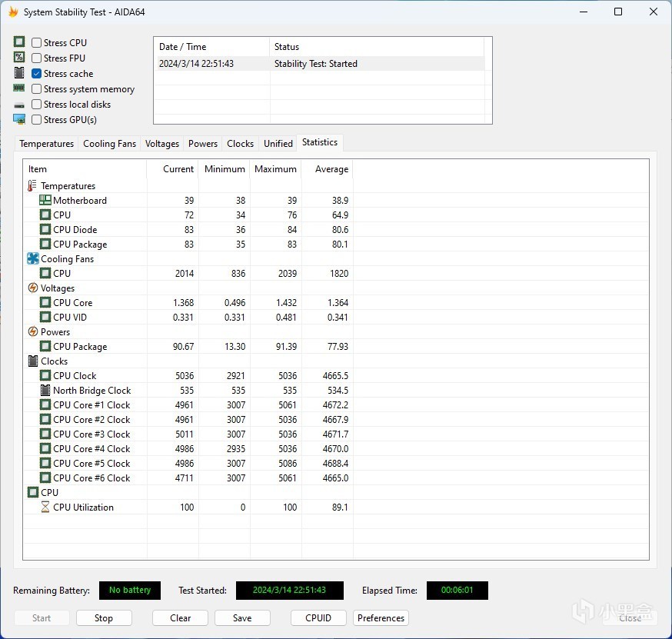Click the Motherboard row icon
672x639 pixels.
coord(45,201)
